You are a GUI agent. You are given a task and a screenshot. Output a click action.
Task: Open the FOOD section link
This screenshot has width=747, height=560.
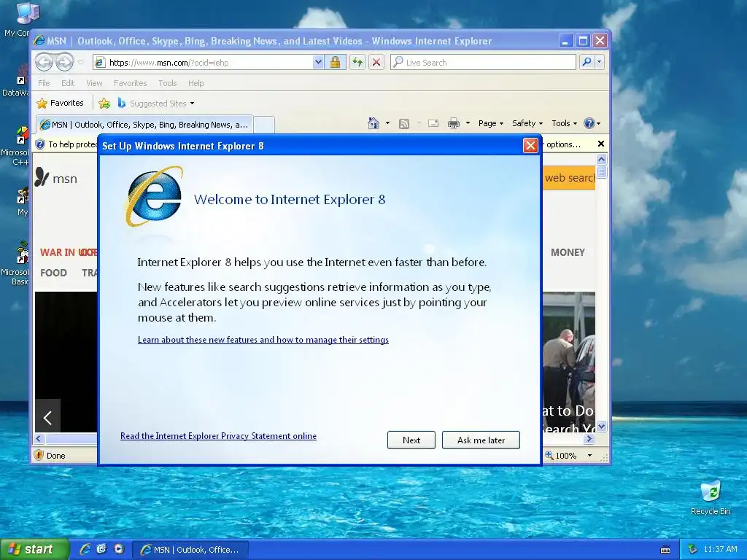[x=53, y=273]
